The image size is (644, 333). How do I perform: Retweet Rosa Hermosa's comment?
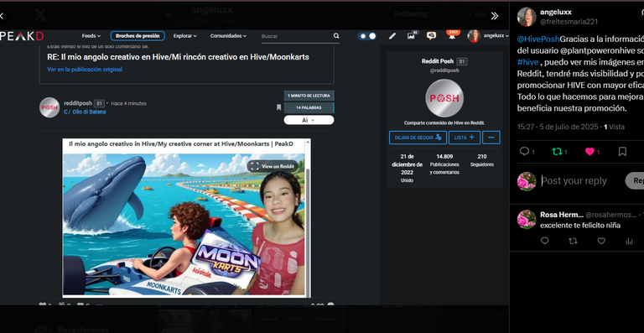click(x=573, y=241)
